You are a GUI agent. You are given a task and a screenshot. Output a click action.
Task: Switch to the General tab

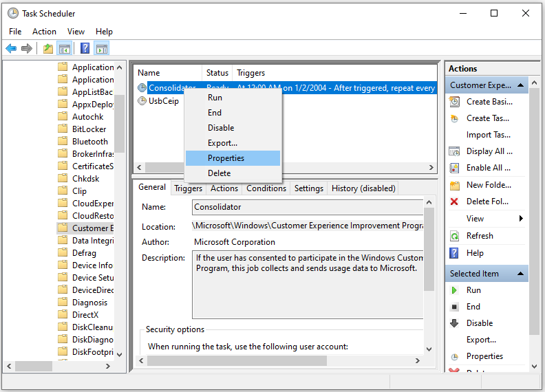152,187
